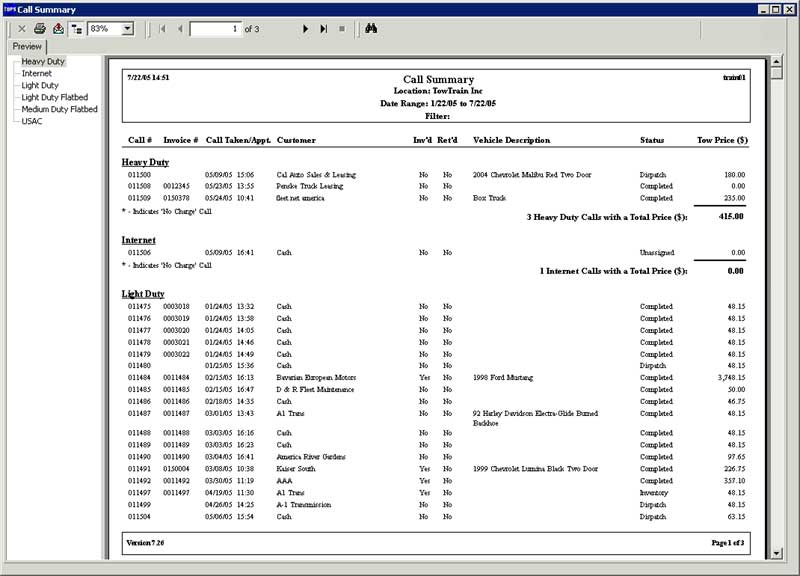Click the Harley Davidson Electra-Glide vehicle description
Viewport: 800px width, 576px height.
tap(535, 418)
